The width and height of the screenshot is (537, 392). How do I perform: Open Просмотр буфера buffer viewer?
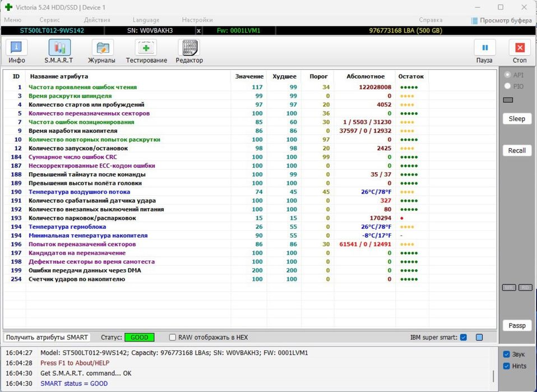point(502,21)
